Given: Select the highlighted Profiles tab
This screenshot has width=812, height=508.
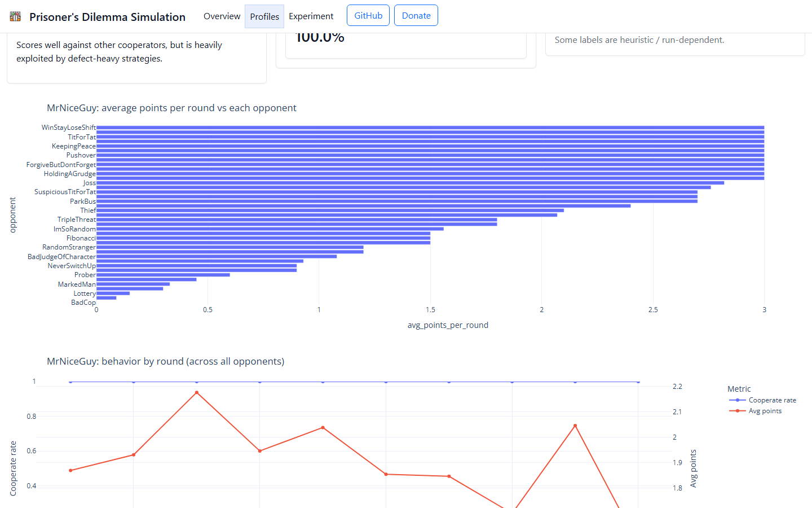Looking at the screenshot, I should tap(264, 16).
